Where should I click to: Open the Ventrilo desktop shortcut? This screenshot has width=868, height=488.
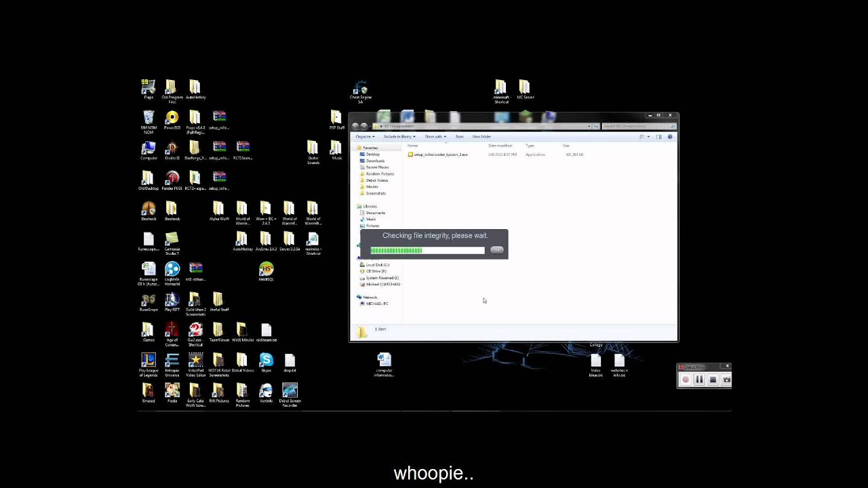point(266,393)
